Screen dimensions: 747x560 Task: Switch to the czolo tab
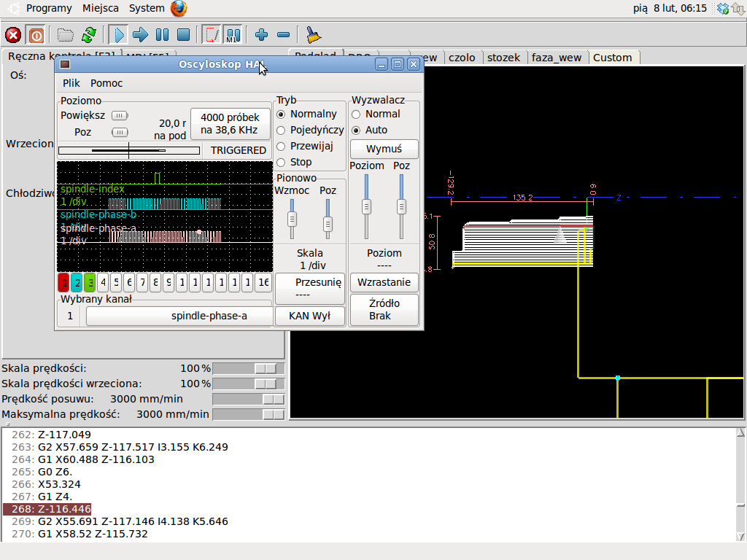pos(462,58)
